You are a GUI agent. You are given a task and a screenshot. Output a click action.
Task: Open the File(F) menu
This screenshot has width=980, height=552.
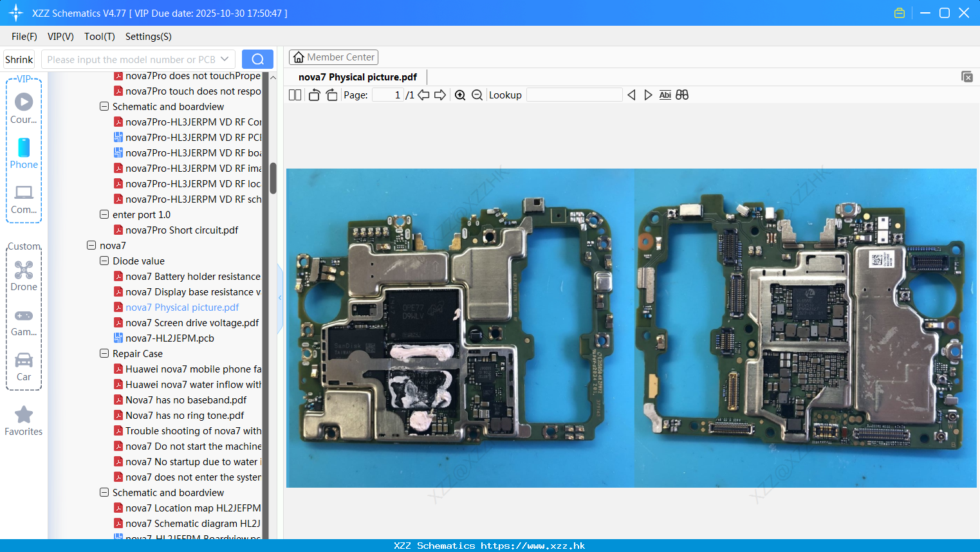24,37
